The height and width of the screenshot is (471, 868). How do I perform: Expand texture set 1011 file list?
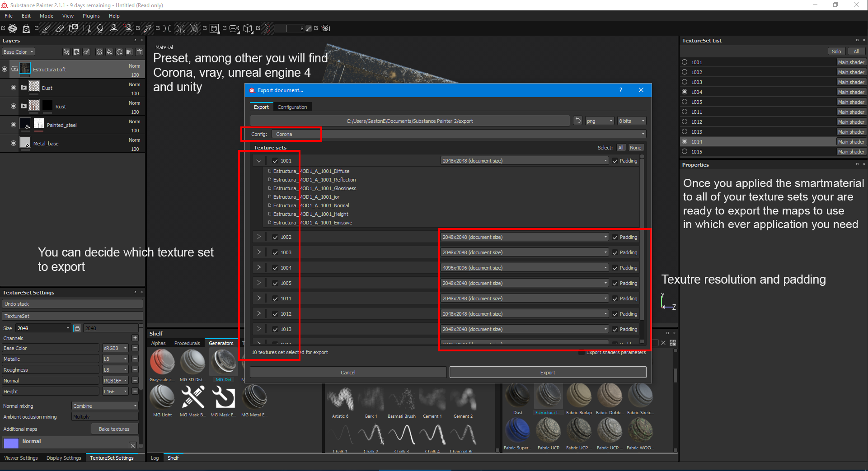click(x=259, y=298)
